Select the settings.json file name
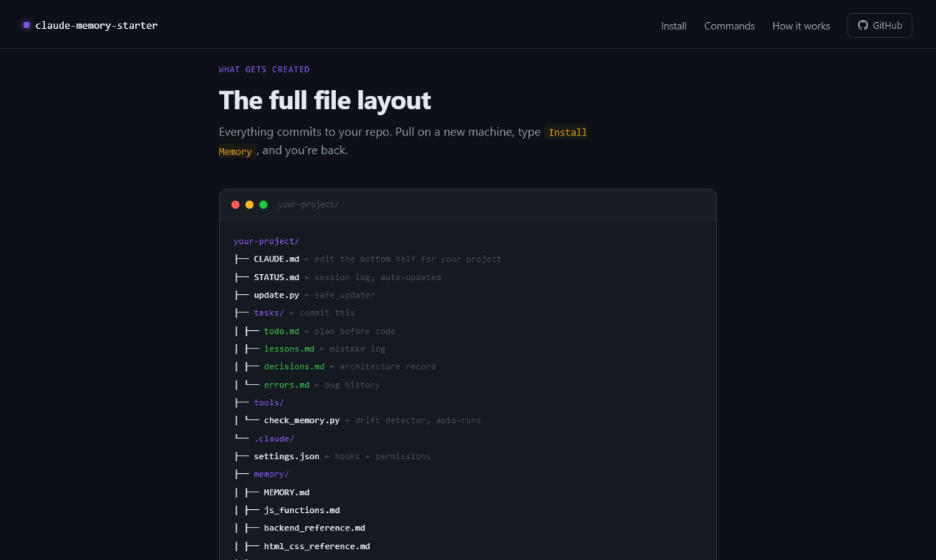Image resolution: width=936 pixels, height=560 pixels. (x=287, y=456)
